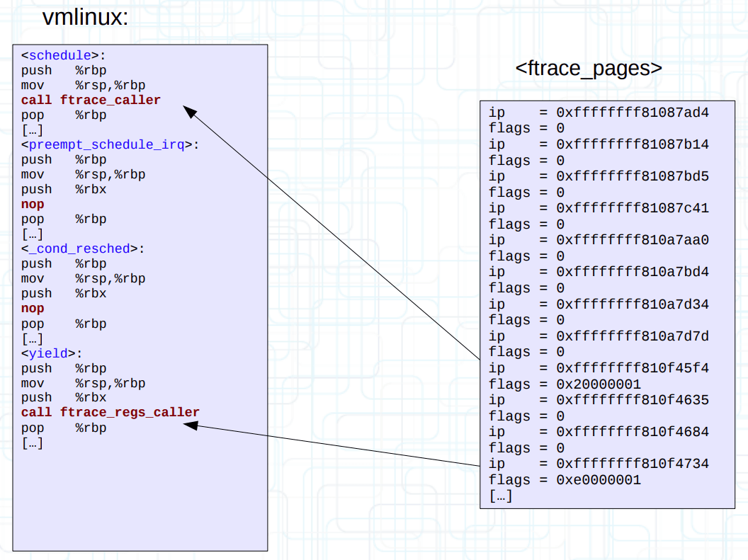The image size is (748, 560).
Task: Click the flags value 0x20000001
Action: 599,384
